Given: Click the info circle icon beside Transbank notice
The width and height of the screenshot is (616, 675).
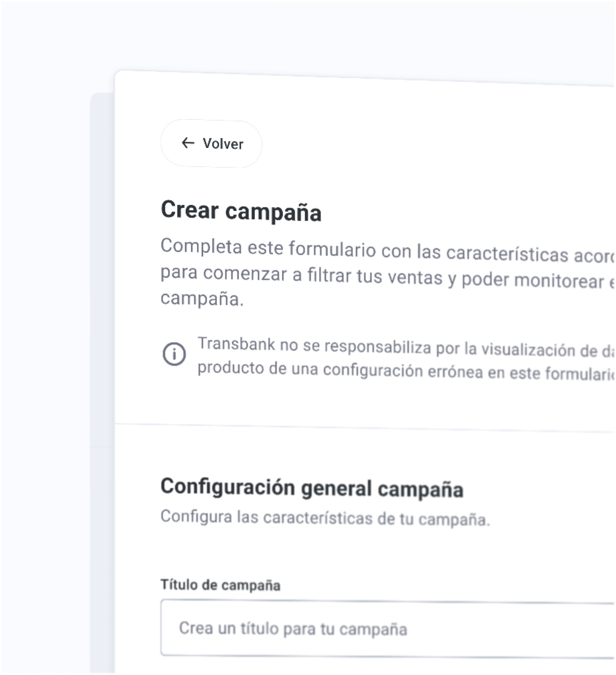Looking at the screenshot, I should pos(174,354).
